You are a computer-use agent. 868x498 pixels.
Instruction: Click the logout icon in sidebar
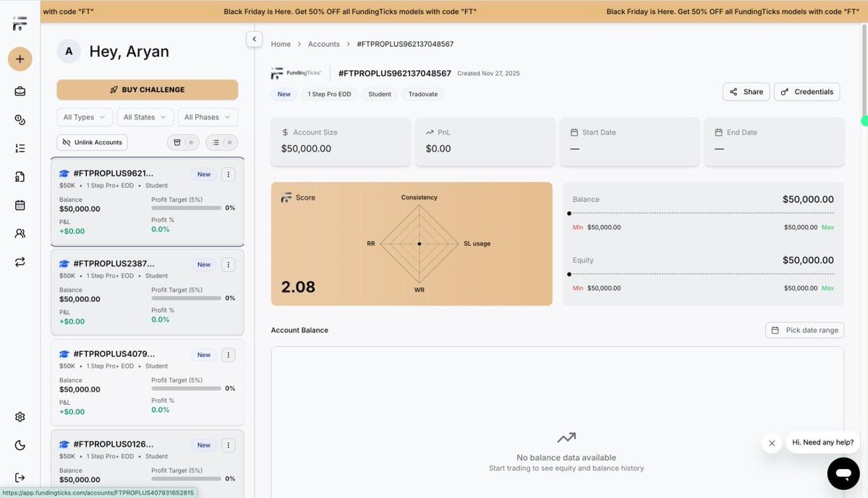[x=20, y=478]
